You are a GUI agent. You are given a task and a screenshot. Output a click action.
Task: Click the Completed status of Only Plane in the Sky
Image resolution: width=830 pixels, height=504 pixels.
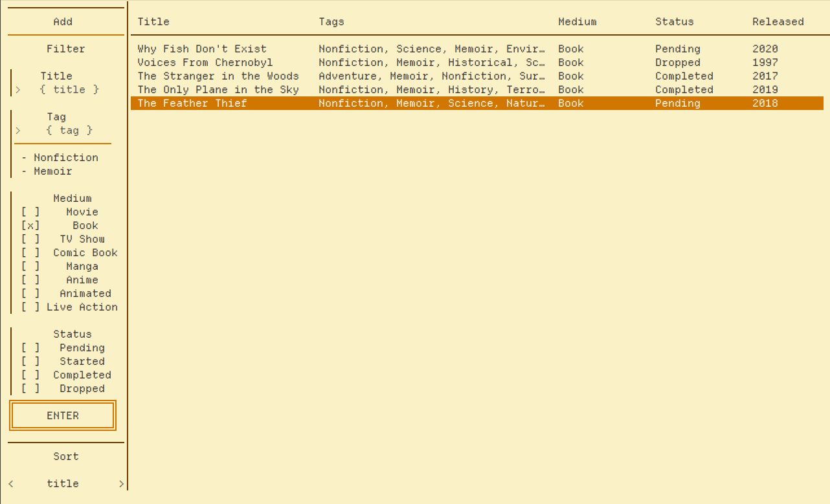[684, 89]
